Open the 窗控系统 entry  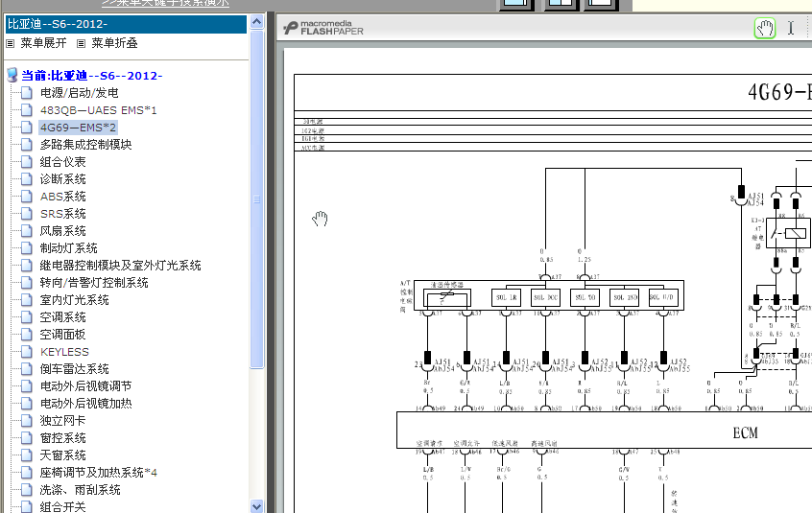(x=62, y=438)
